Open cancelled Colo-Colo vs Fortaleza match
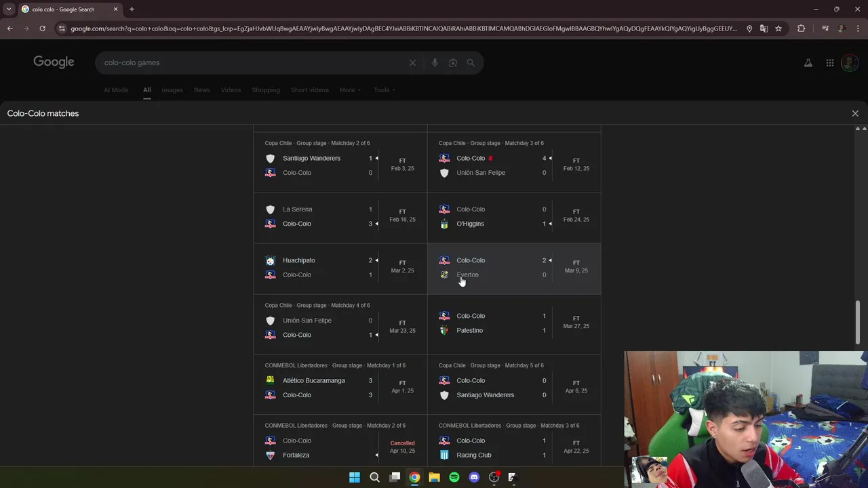Screen dimensions: 868x488 click(x=340, y=441)
